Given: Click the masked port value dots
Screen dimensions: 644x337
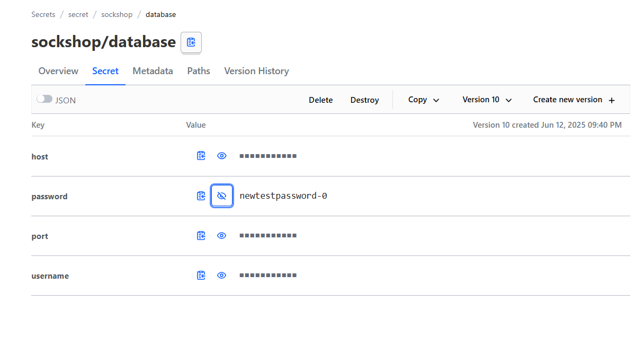Looking at the screenshot, I should pyautogui.click(x=268, y=236).
